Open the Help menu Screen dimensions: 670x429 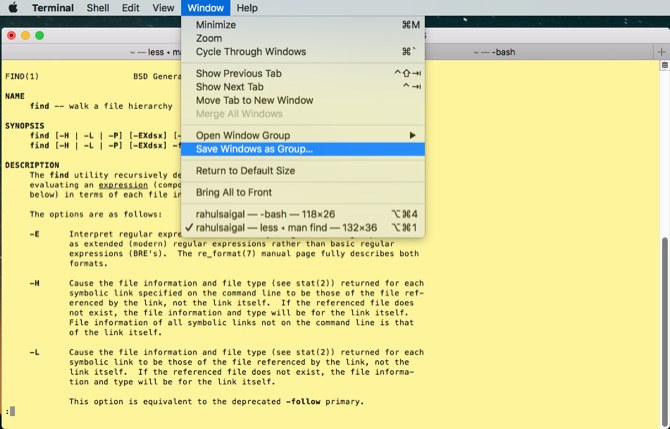click(247, 8)
